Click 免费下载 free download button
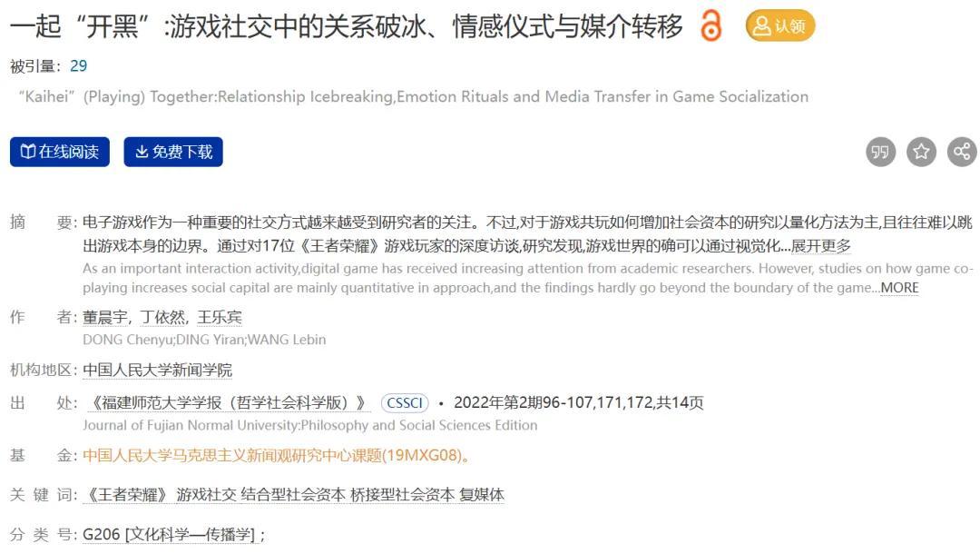Viewport: 980px width, 554px height. (173, 152)
